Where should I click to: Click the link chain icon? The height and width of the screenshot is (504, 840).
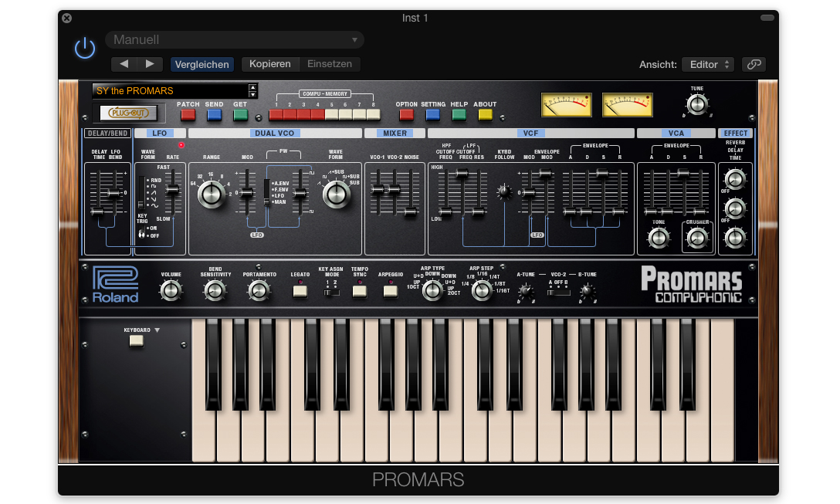(754, 64)
